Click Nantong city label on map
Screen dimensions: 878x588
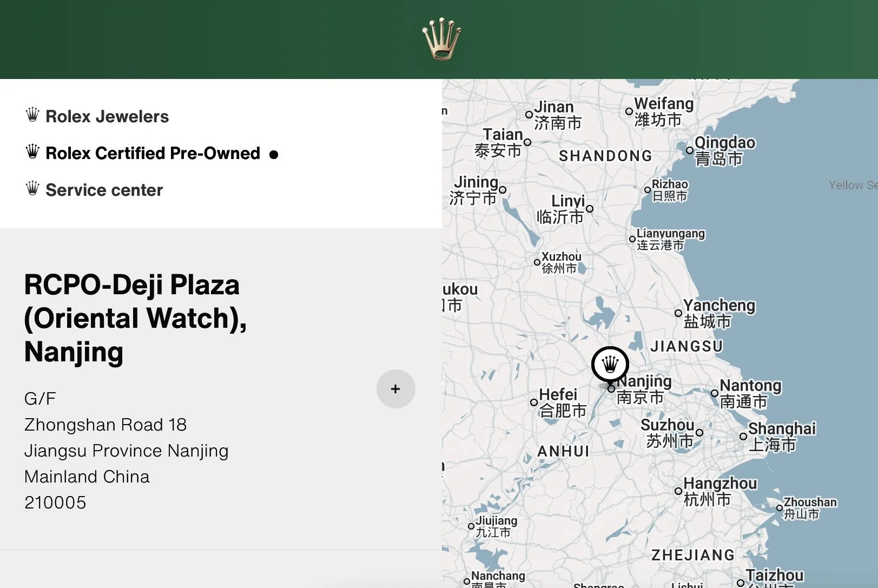coord(750,393)
